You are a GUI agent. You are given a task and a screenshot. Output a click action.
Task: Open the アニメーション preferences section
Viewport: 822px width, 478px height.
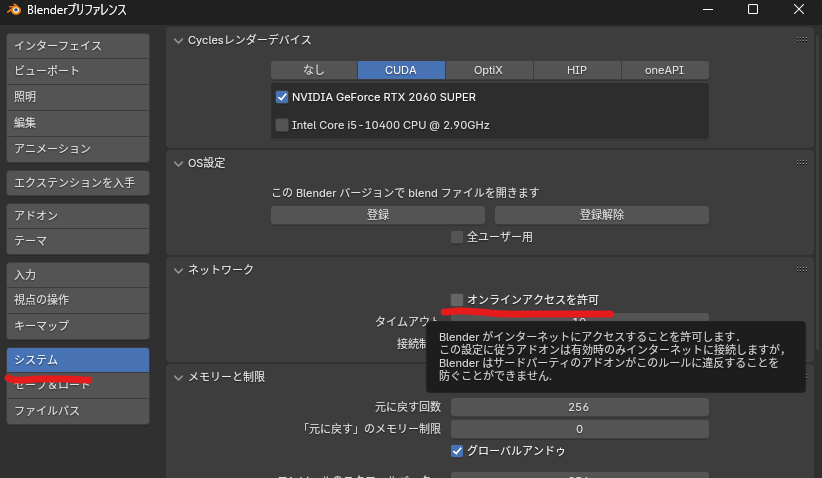pyautogui.click(x=78, y=149)
